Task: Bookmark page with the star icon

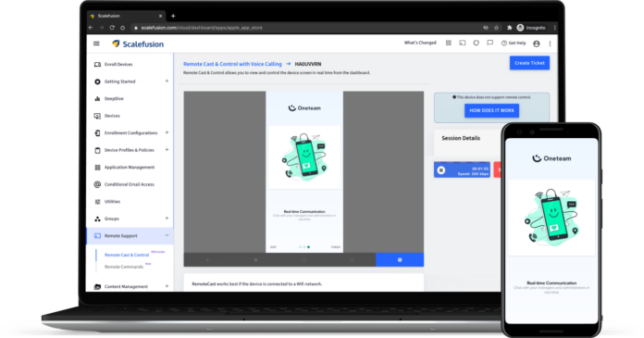Action: (x=497, y=28)
